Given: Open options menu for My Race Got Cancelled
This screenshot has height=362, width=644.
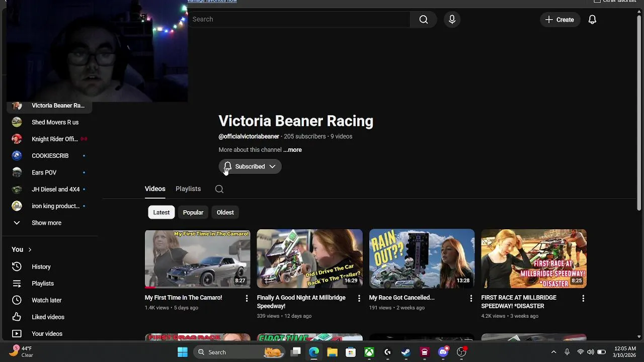Looking at the screenshot, I should pyautogui.click(x=471, y=298).
